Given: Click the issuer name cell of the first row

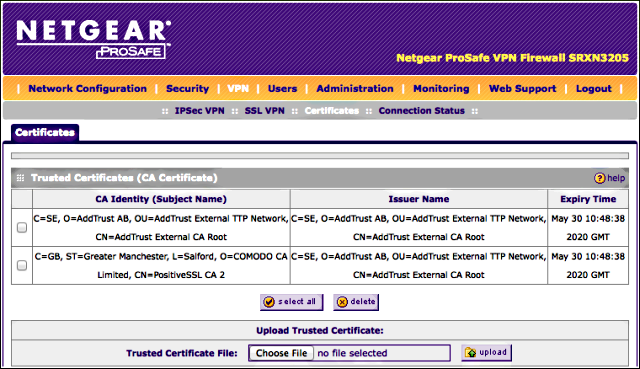Looking at the screenshot, I should coord(419,228).
